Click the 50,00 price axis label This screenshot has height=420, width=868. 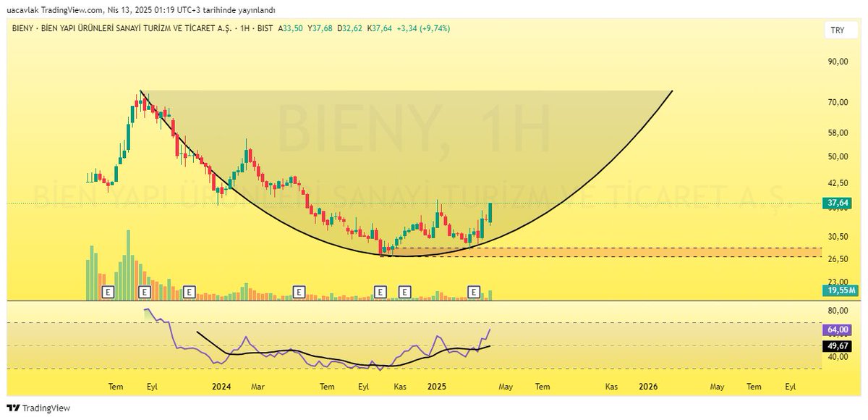(x=838, y=156)
